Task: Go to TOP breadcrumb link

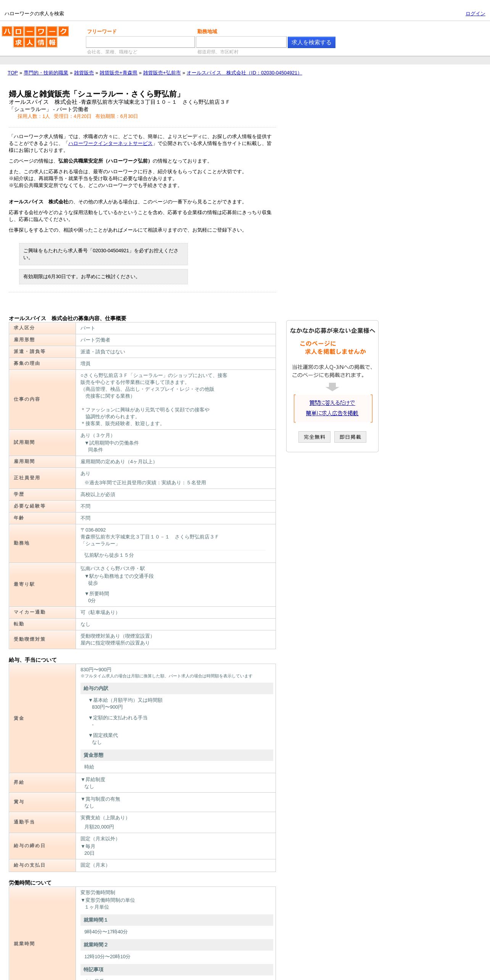Action: pyautogui.click(x=13, y=73)
